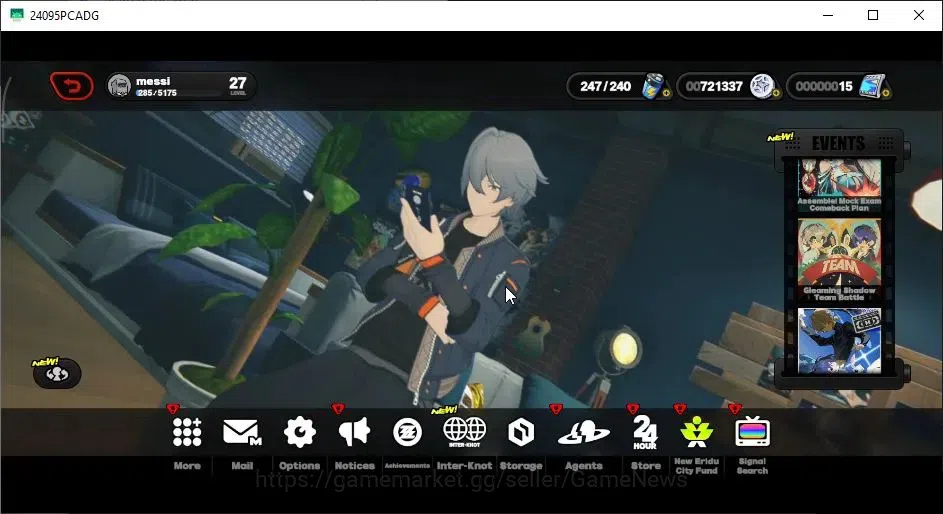Click the Inter-Knot label
Image resolution: width=943 pixels, height=514 pixels.
pos(464,466)
